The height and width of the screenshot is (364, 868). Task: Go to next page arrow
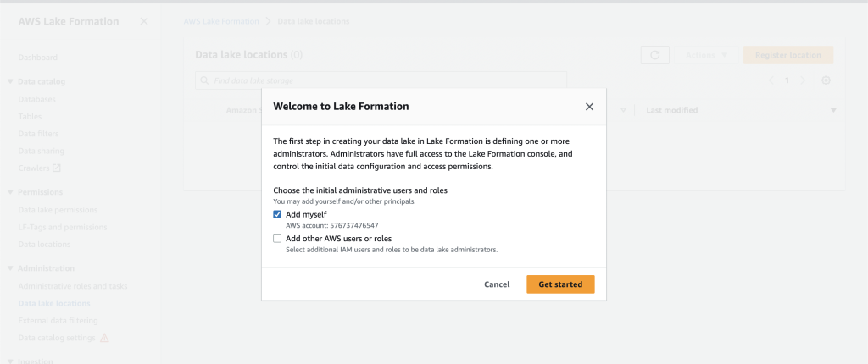tap(803, 80)
